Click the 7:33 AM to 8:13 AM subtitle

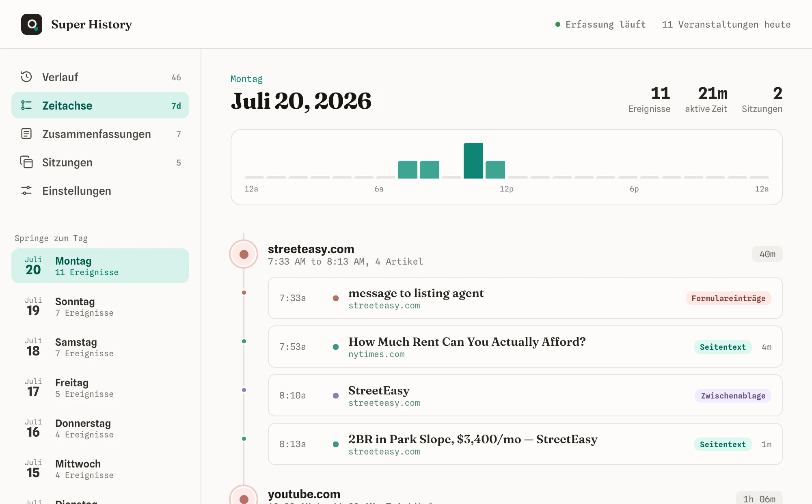346,262
